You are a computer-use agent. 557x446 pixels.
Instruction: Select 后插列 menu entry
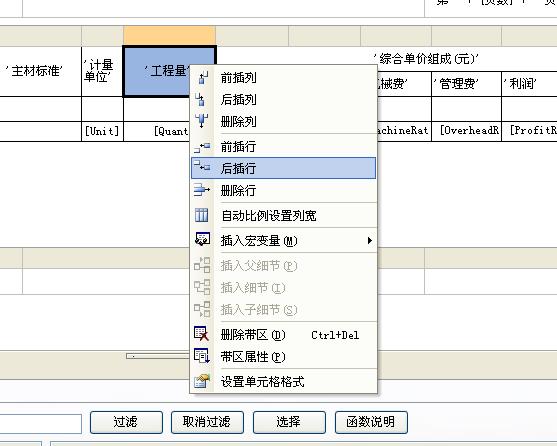[x=283, y=99]
